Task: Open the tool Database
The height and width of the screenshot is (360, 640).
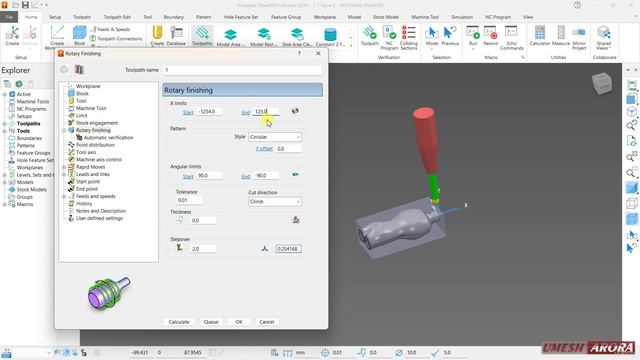Action: point(176,36)
